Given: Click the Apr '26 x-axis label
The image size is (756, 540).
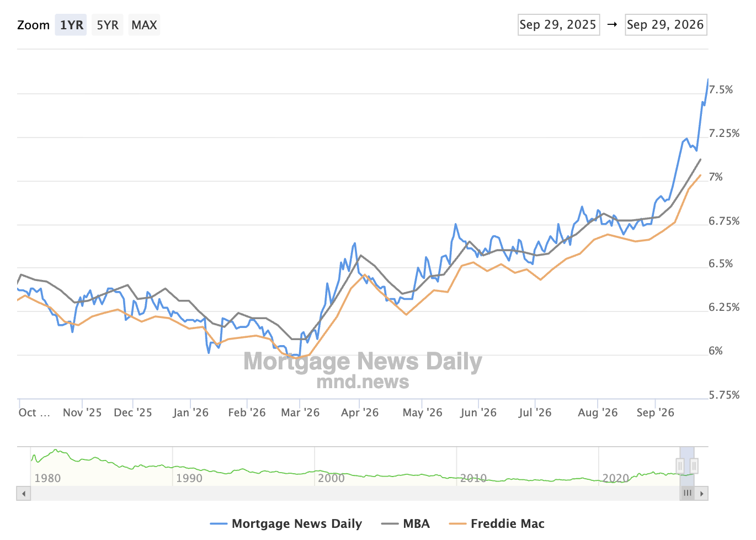Looking at the screenshot, I should click(360, 412).
